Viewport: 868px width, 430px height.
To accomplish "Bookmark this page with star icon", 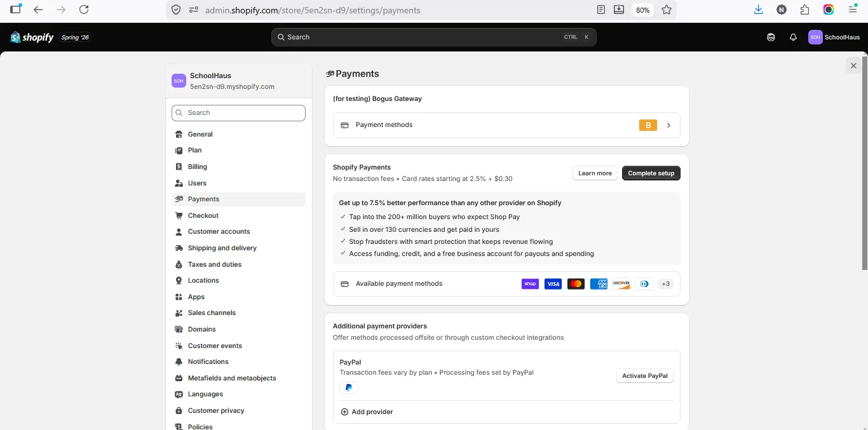I will (667, 10).
